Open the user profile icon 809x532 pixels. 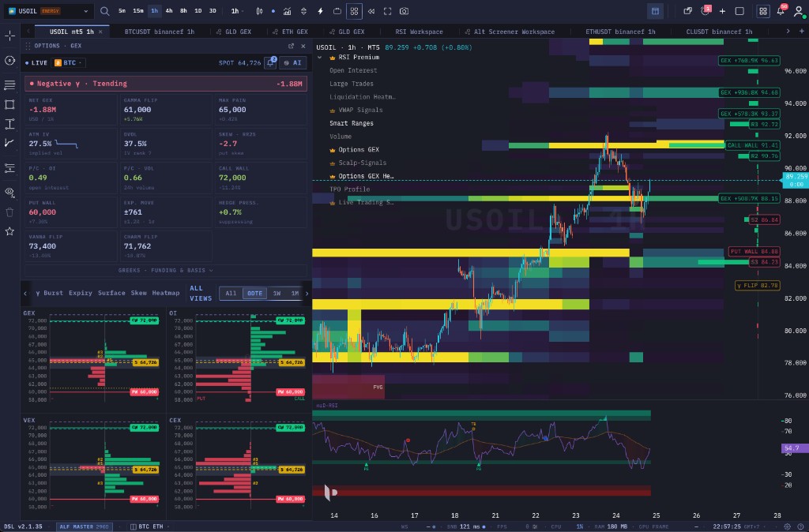click(x=798, y=11)
